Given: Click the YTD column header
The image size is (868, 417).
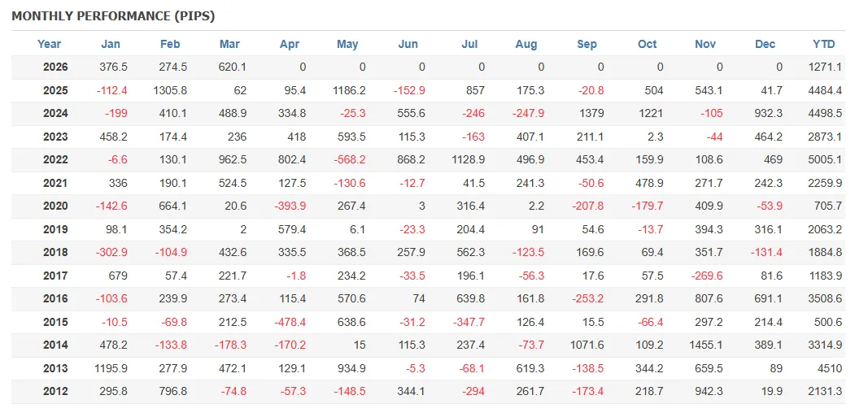Looking at the screenshot, I should pos(824,44).
